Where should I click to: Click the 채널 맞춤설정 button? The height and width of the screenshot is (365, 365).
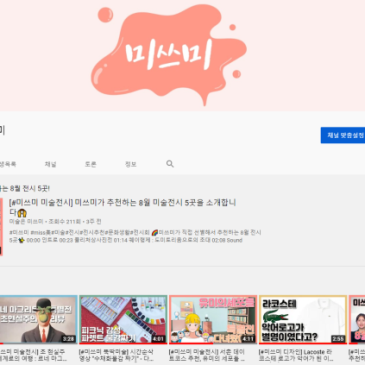(x=343, y=135)
